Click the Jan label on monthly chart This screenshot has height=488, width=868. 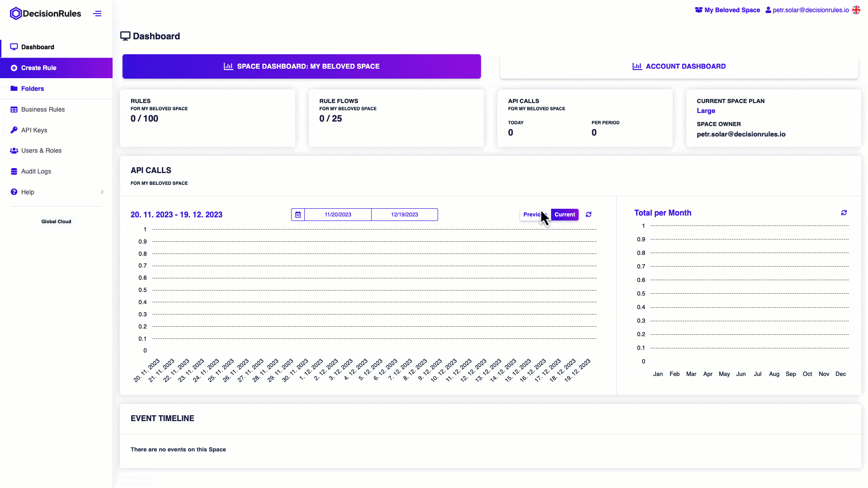(658, 374)
